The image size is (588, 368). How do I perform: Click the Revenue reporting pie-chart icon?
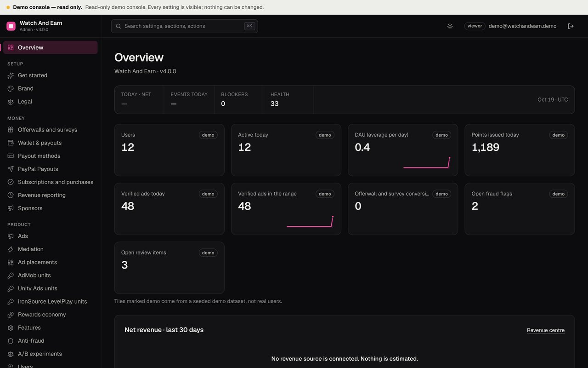coord(11,195)
